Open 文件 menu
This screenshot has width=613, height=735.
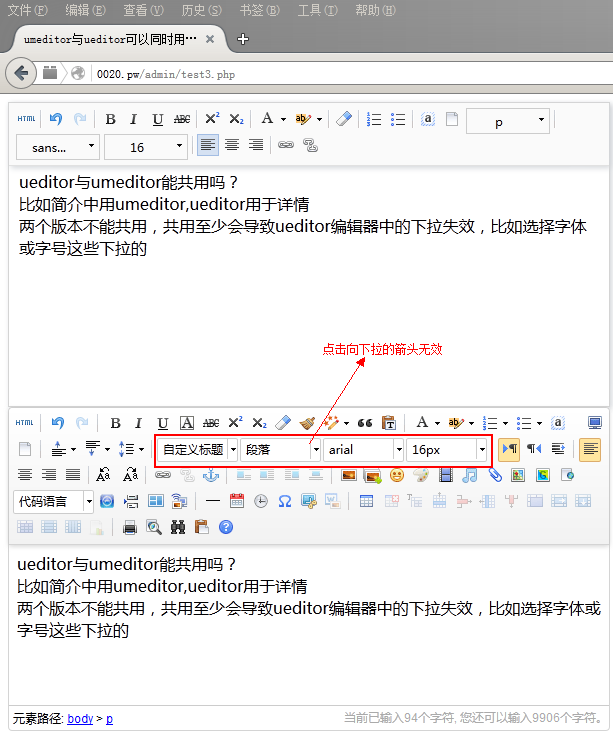27,10
